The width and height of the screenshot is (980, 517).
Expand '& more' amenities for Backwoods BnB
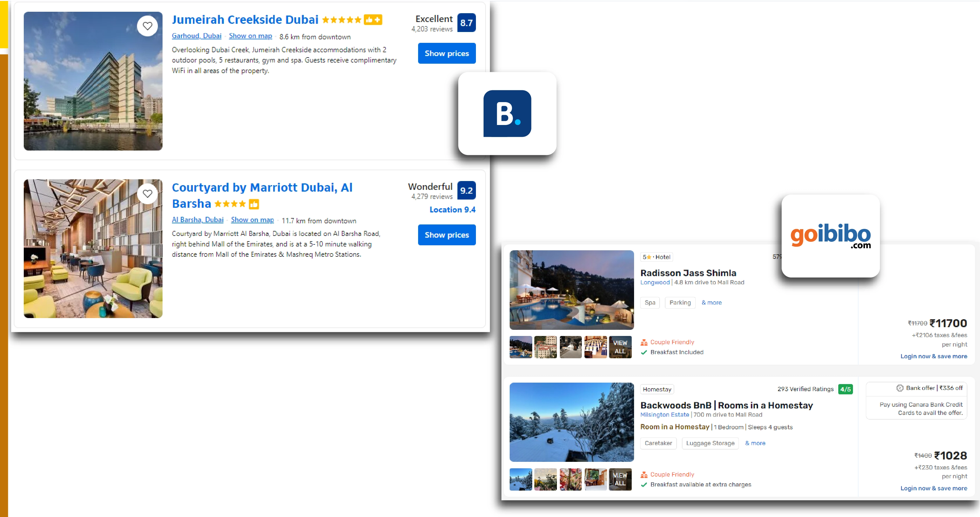pyautogui.click(x=755, y=443)
